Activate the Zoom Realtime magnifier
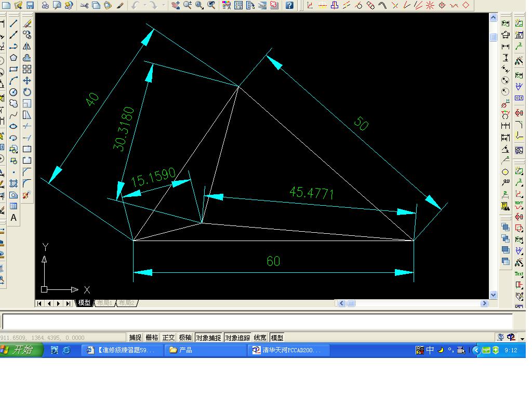This screenshot has width=532, height=399. pos(187,5)
